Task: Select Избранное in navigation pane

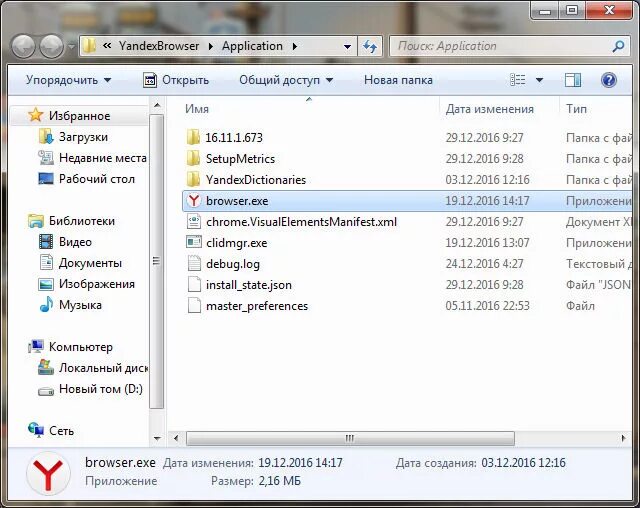Action: point(80,116)
